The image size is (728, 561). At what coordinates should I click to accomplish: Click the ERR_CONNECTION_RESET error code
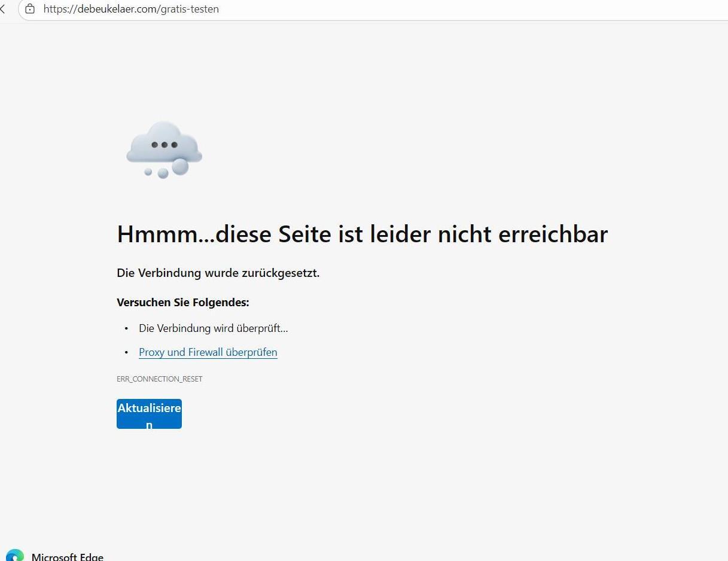tap(159, 379)
